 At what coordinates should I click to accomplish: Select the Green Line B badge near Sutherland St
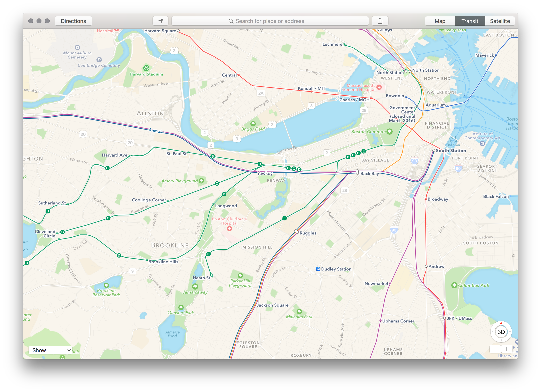click(x=48, y=211)
